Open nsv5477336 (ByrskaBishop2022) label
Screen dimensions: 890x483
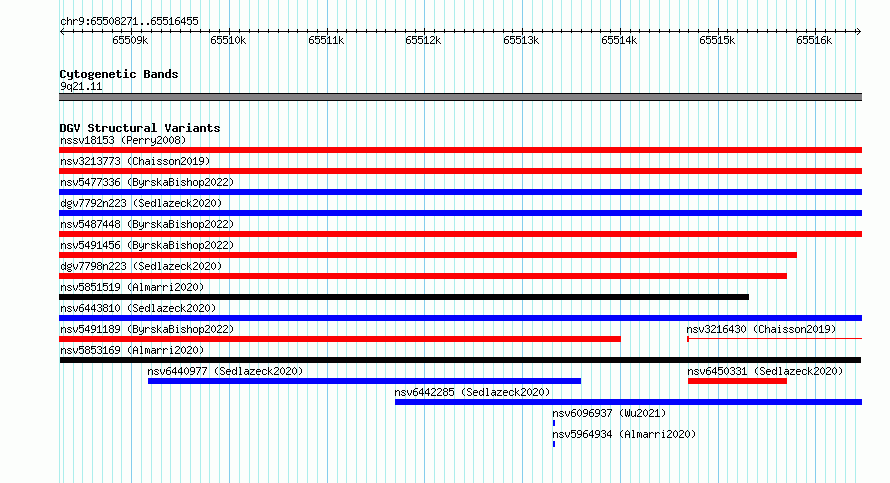[x=147, y=182]
